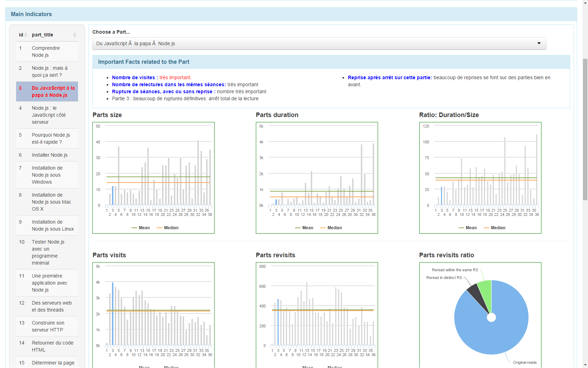This screenshot has height=368, width=588.
Task: Sort table by id column arrows
Action: [x=26, y=35]
